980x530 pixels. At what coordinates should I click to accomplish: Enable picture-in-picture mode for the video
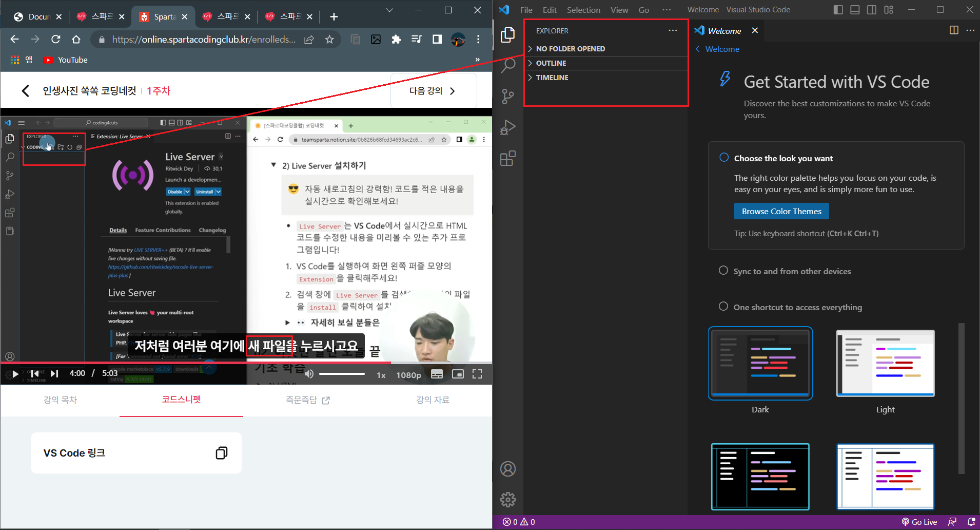[x=458, y=374]
